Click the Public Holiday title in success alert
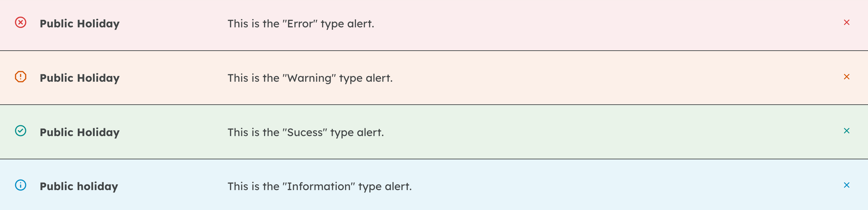868x210 pixels. pyautogui.click(x=80, y=132)
